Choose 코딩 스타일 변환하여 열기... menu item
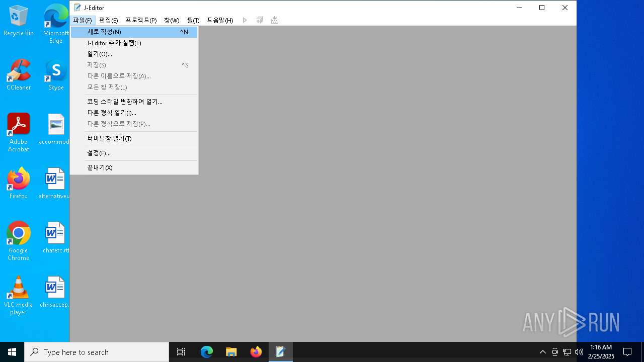 tap(134, 102)
